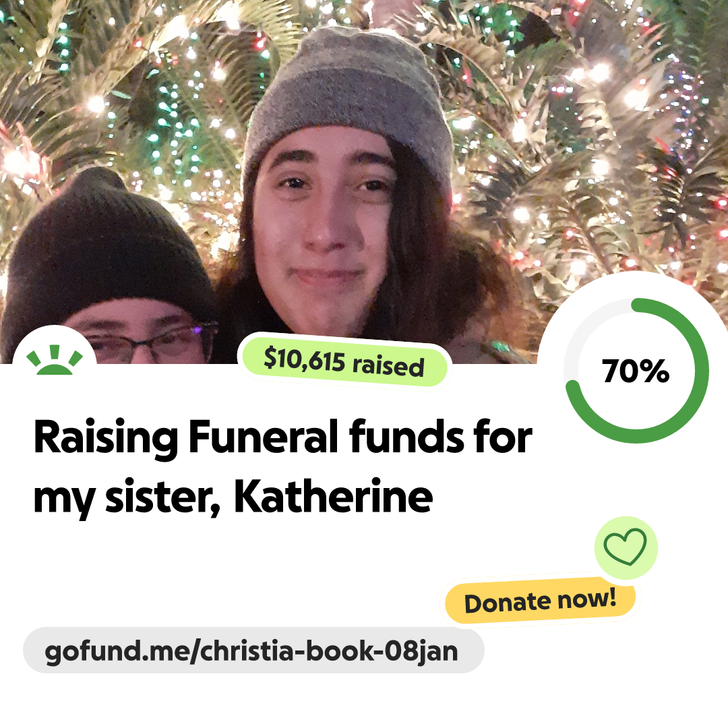Click the GoFundMe sunburst logo
The height and width of the screenshot is (728, 728).
(55, 360)
